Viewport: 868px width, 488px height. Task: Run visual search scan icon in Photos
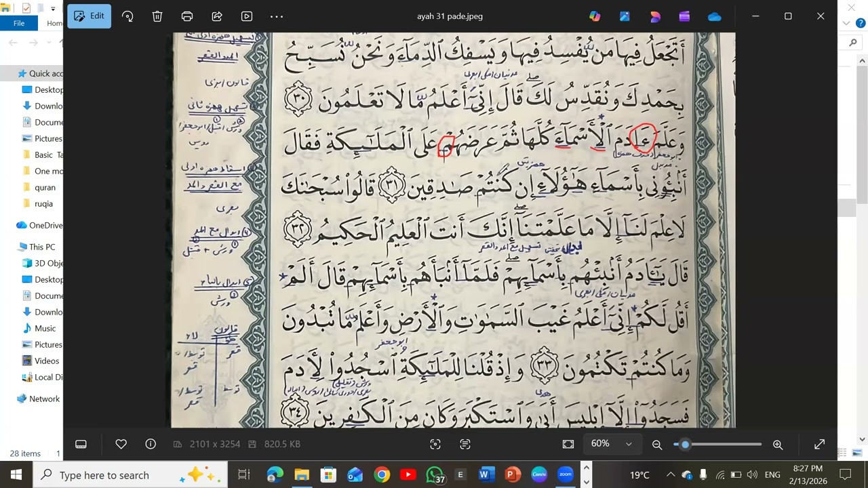435,444
